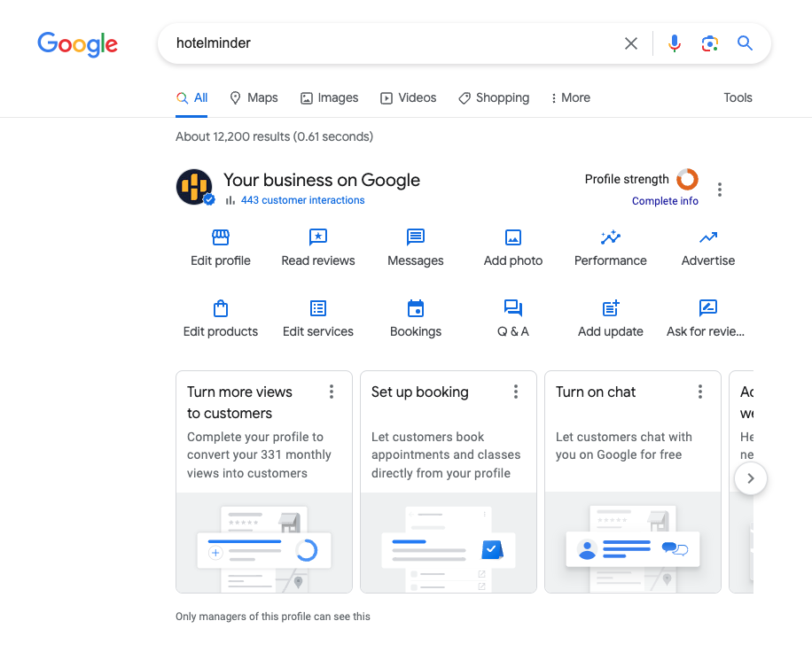The image size is (812, 652).
Task: Click the Turn on chat card illustration
Action: point(633,543)
